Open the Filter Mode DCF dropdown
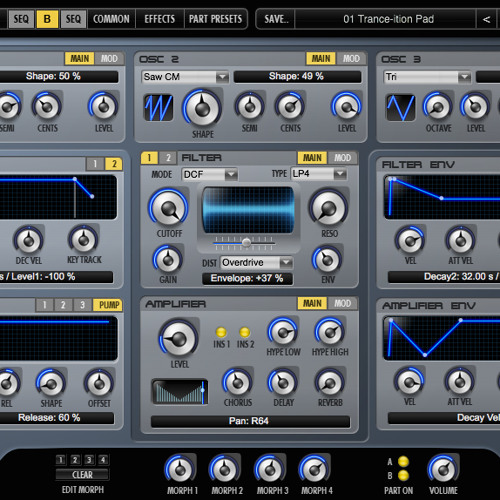This screenshot has width=500, height=500. [209, 174]
